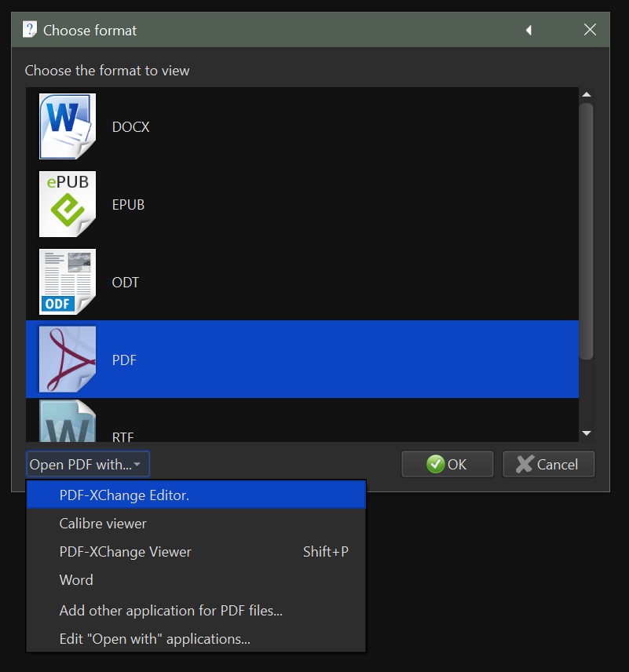The height and width of the screenshot is (672, 629).
Task: Click the question mark icon in the title bar
Action: point(30,30)
